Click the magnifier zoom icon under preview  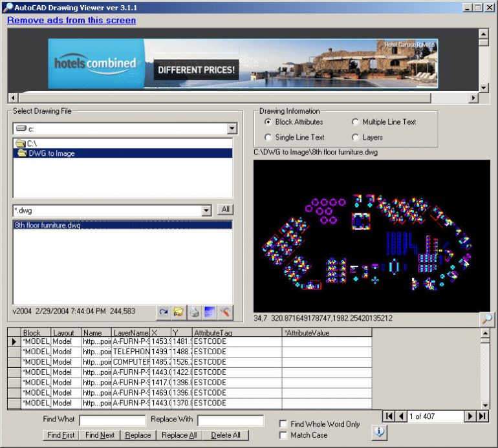[486, 319]
